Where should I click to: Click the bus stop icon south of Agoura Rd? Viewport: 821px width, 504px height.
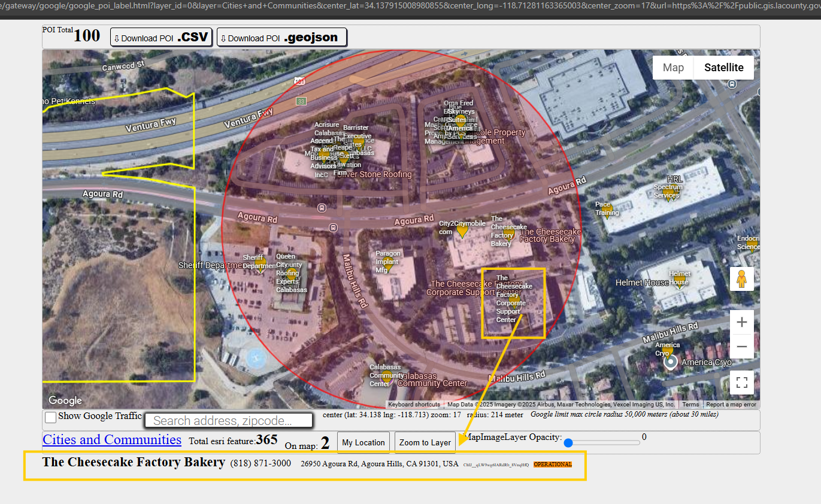point(334,227)
